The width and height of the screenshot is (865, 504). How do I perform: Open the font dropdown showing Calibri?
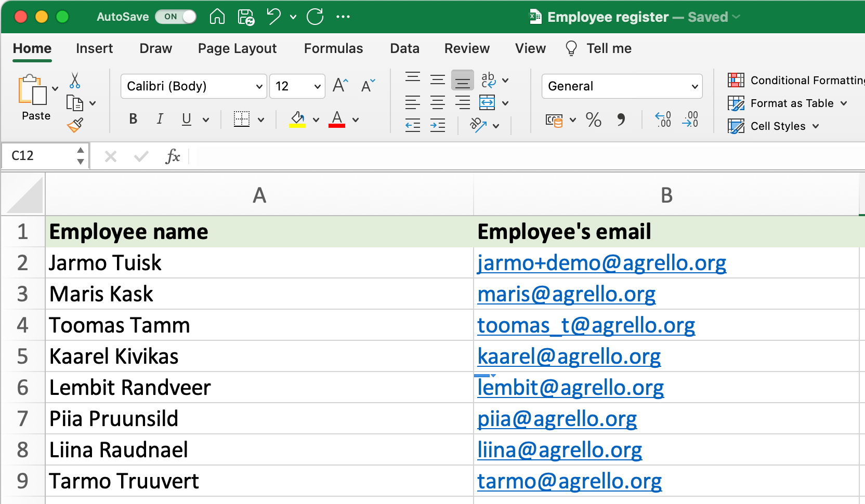pos(193,86)
